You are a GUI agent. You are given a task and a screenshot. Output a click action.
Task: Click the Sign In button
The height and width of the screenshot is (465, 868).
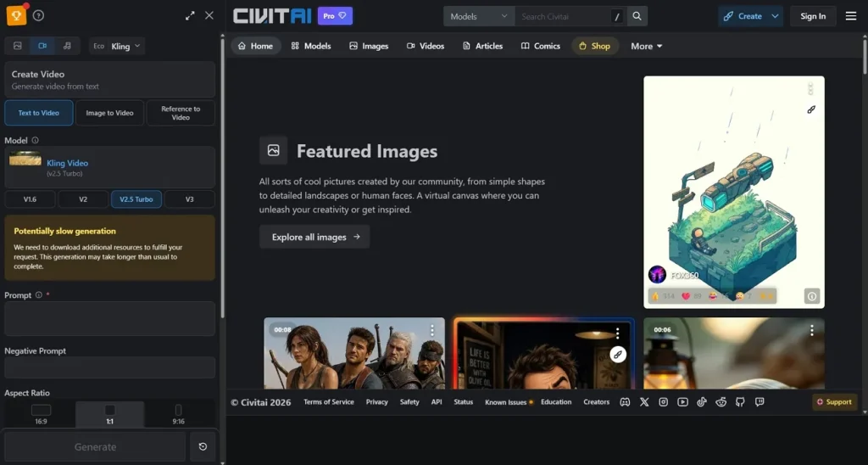click(x=813, y=16)
